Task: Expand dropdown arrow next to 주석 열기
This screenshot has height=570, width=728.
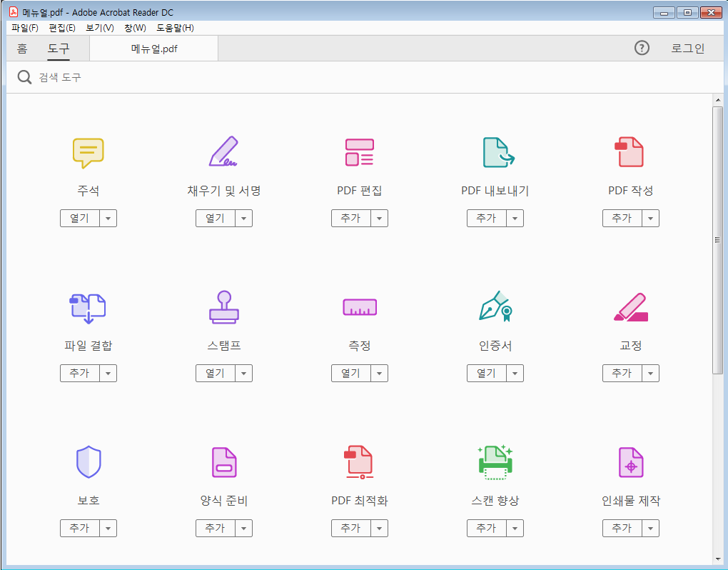Action: [108, 219]
